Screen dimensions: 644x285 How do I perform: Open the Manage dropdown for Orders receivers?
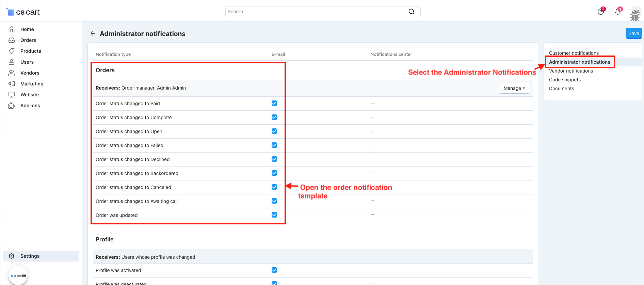(514, 88)
